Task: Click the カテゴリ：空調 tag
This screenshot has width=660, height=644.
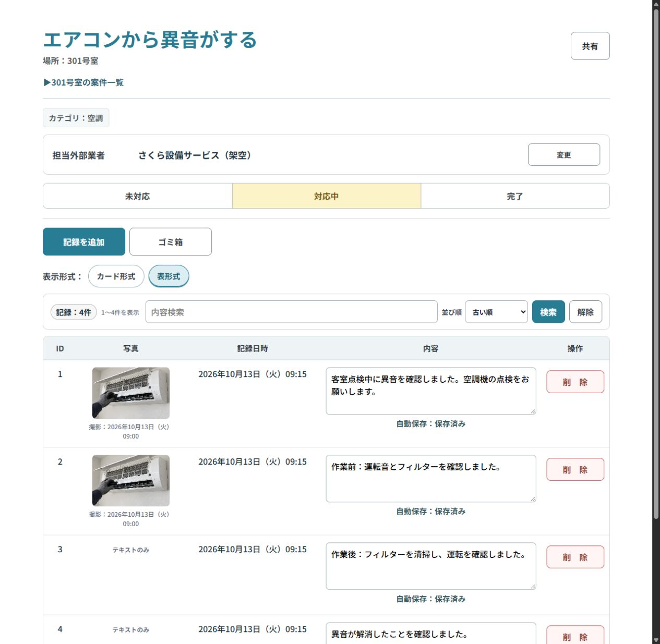Action: click(x=76, y=118)
